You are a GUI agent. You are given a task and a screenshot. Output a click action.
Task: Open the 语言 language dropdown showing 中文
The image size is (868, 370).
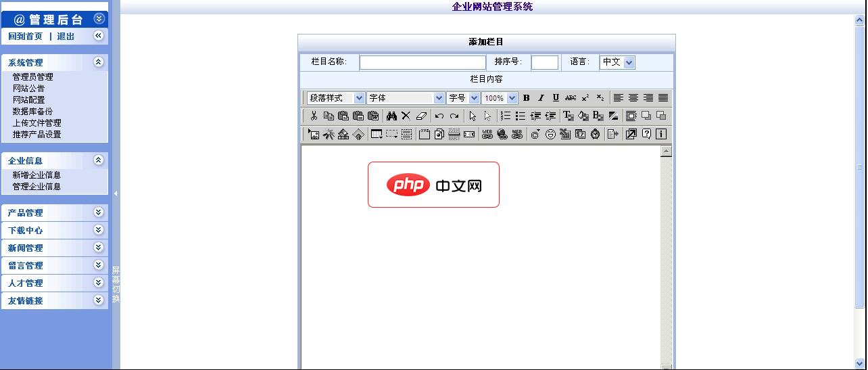617,62
